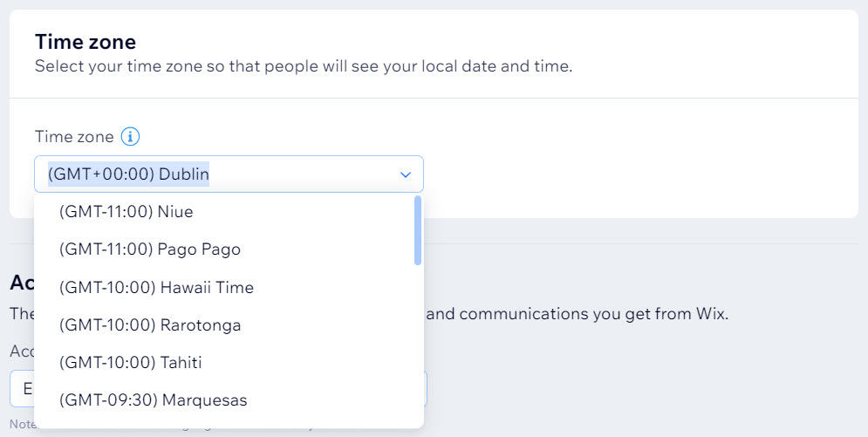
Task: Choose (GMT-10:00) Tahiti option
Action: pyautogui.click(x=224, y=362)
